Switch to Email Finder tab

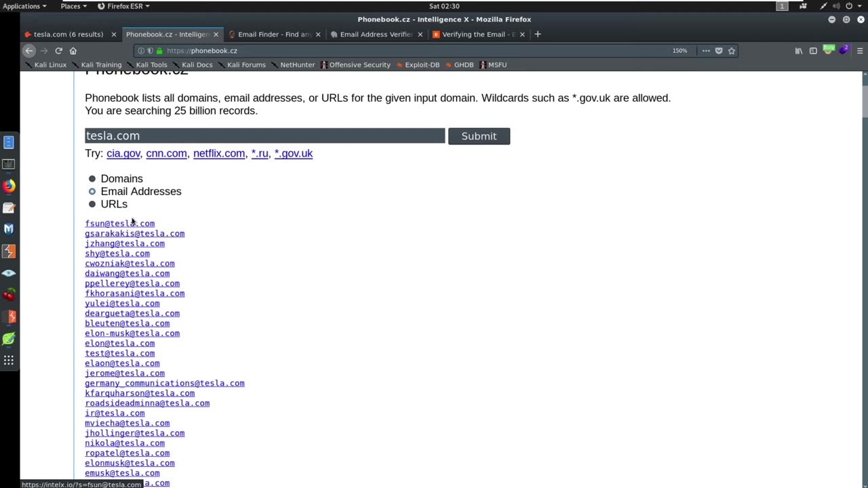(274, 35)
